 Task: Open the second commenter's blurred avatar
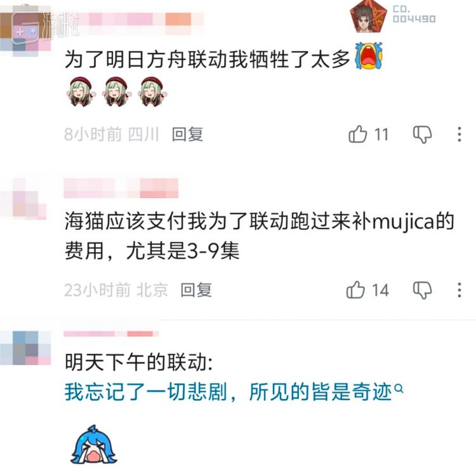pos(23,199)
